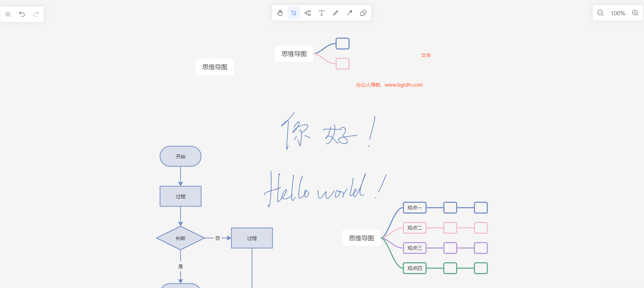Select the last empty node in the 观点一 row
This screenshot has width=644, height=288.
[481, 208]
